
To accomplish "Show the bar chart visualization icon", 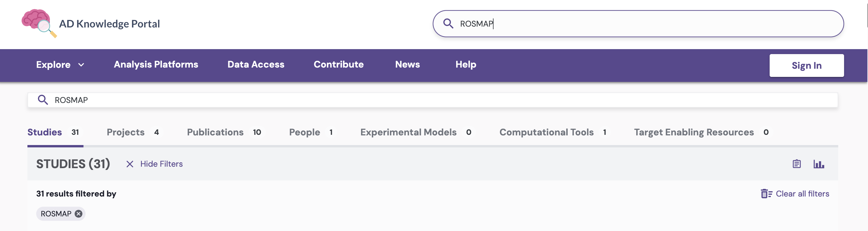I will [819, 164].
